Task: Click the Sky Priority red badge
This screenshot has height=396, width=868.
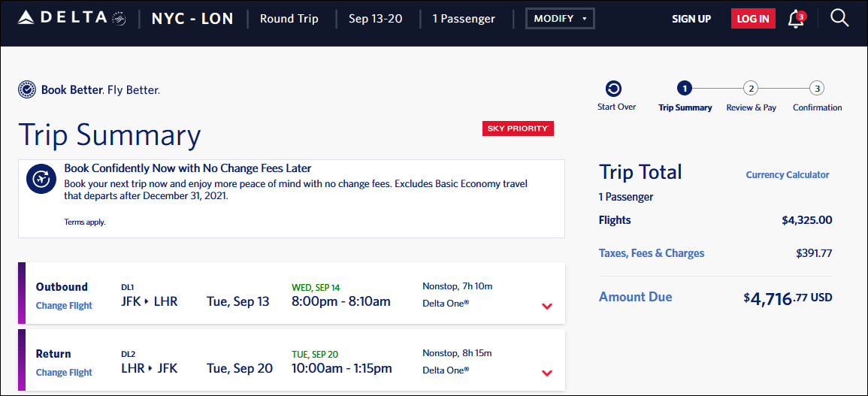Action: click(x=518, y=128)
